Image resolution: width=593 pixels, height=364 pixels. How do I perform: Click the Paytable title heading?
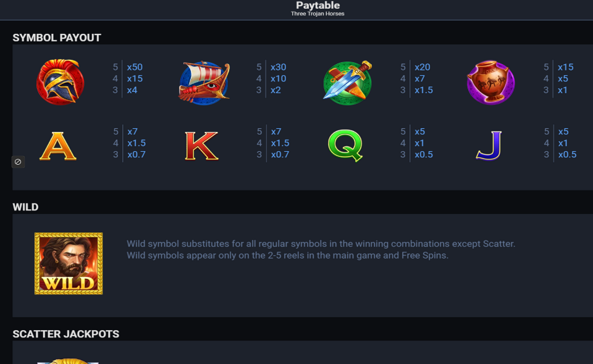tap(318, 6)
